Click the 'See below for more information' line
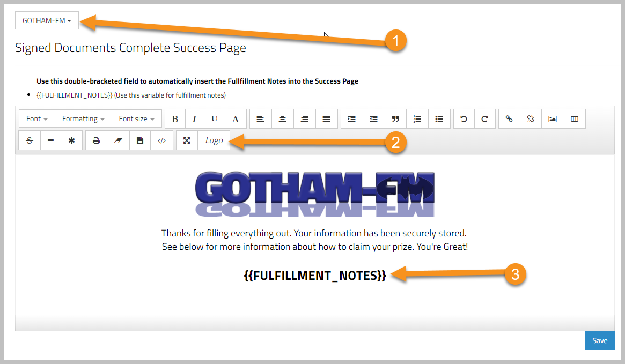This screenshot has height=364, width=625. [315, 247]
